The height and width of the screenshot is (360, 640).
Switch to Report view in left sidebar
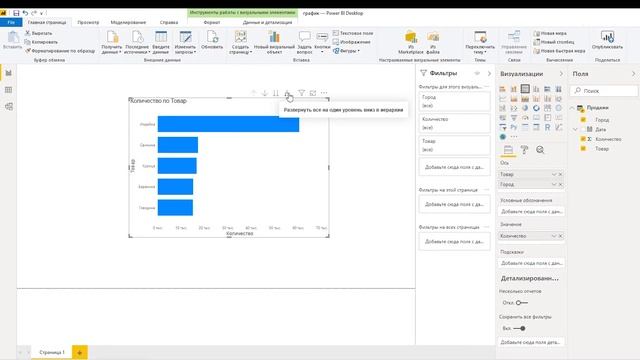coord(9,73)
